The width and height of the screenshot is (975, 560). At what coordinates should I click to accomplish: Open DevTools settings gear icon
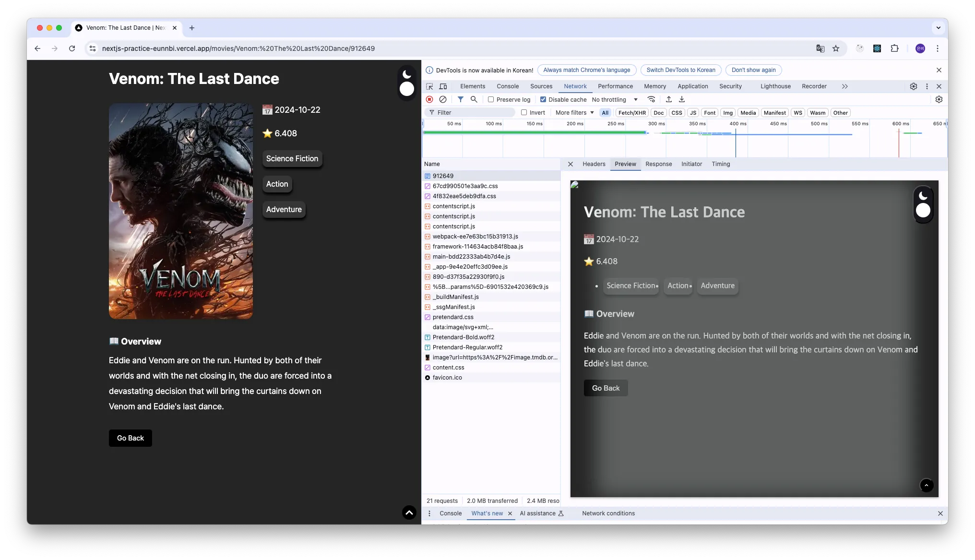tap(914, 86)
